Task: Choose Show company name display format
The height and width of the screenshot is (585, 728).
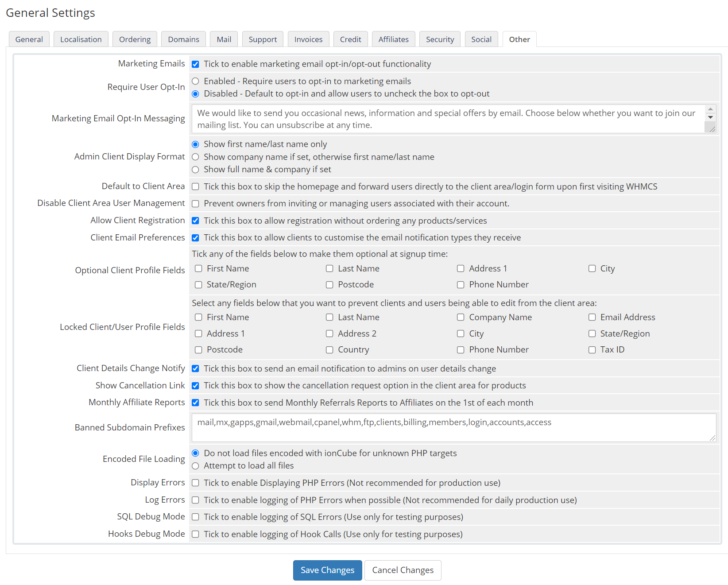Action: click(x=195, y=157)
